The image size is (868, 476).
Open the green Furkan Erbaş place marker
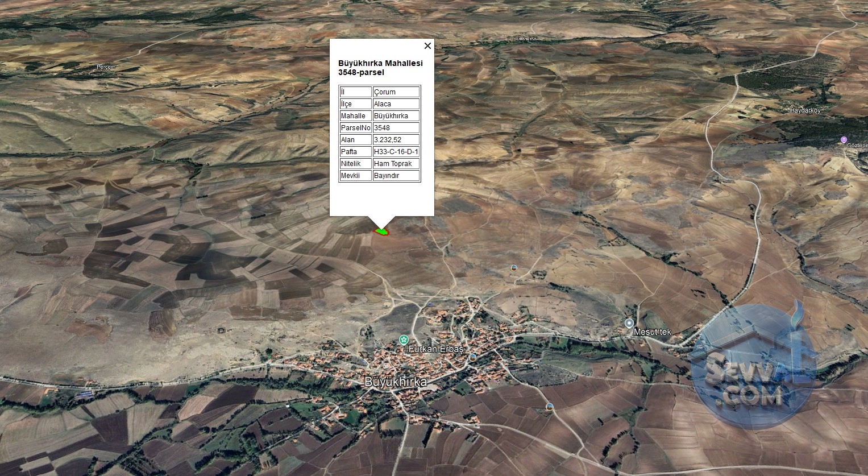[x=404, y=340]
